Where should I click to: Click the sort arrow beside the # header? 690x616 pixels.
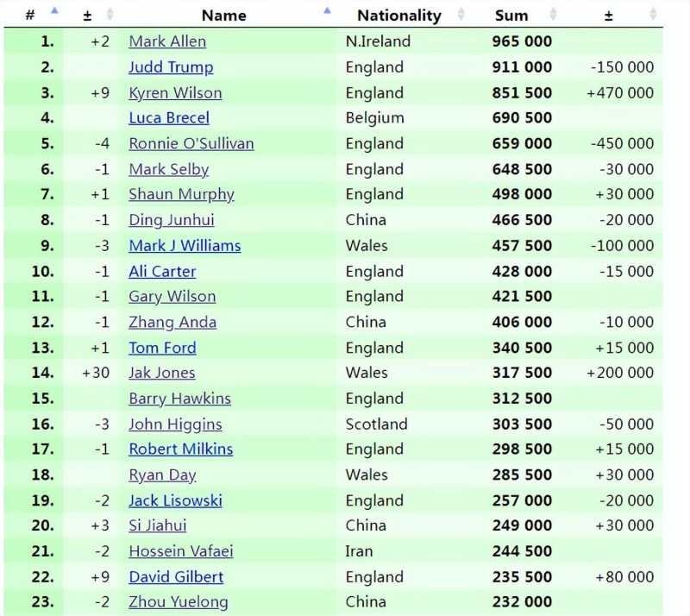click(55, 13)
